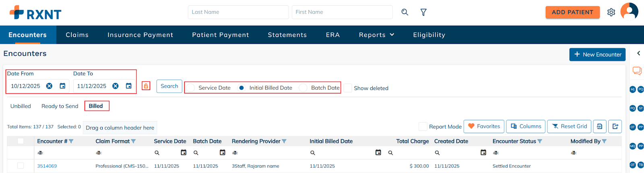
Task: Click the export grid icon button
Action: (x=615, y=126)
